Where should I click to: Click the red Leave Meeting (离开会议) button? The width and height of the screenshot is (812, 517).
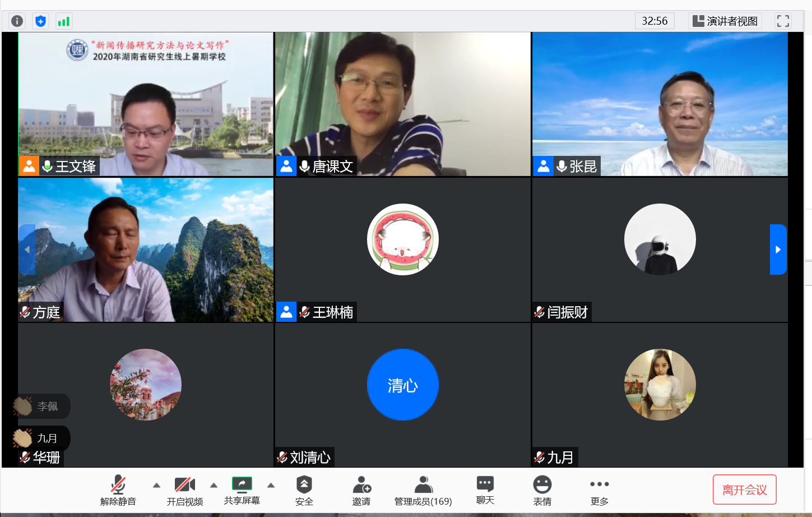tap(744, 490)
